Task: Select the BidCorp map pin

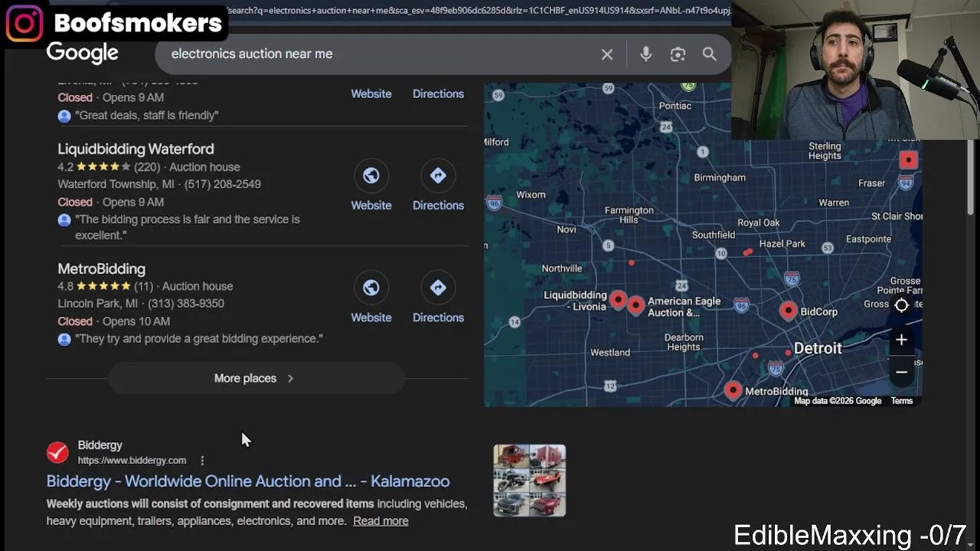Action: [789, 310]
